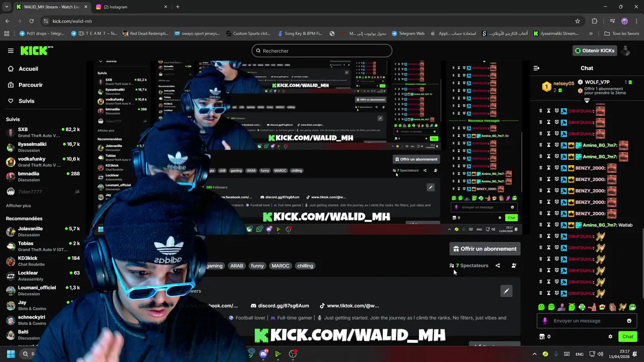This screenshot has width=644, height=362.
Task: Open recommended channel KD3kick
Action: (43, 261)
